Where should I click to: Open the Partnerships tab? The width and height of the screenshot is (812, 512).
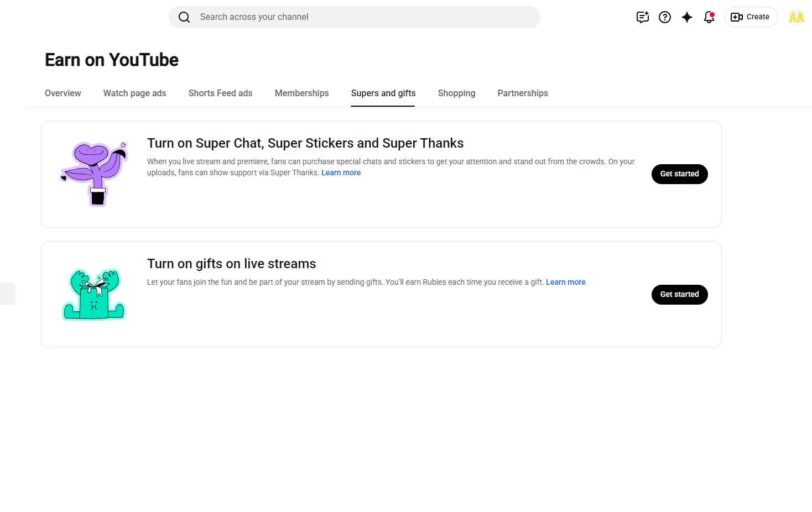(523, 93)
